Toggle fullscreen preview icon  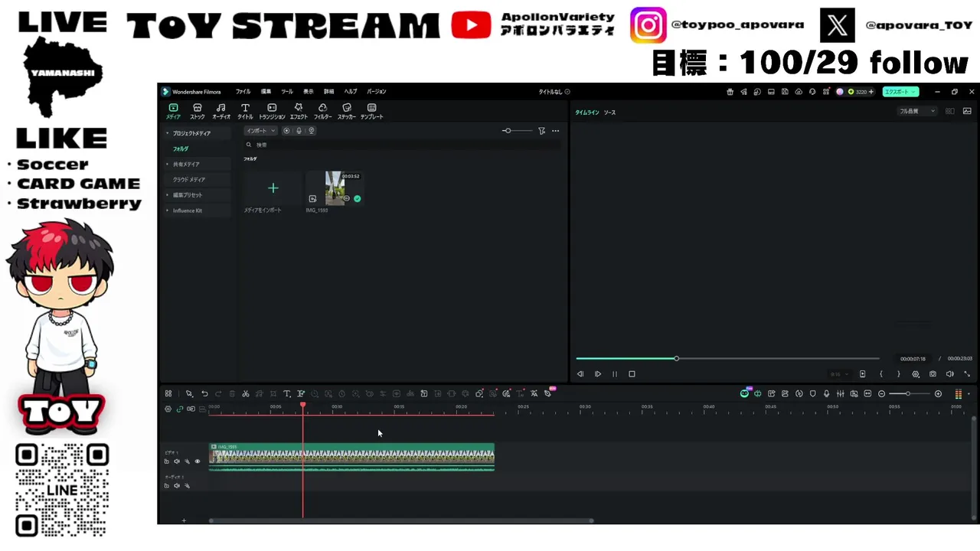(966, 374)
